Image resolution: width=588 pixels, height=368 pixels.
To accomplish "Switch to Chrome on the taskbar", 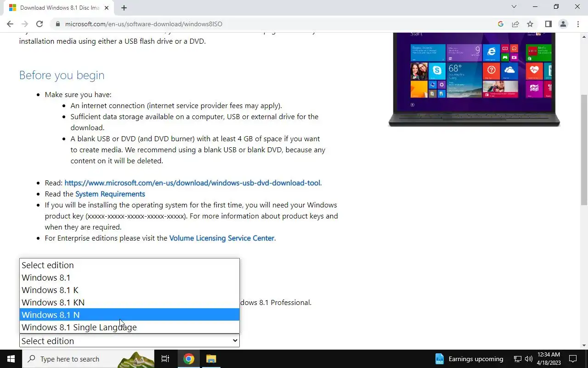I will tap(189, 359).
